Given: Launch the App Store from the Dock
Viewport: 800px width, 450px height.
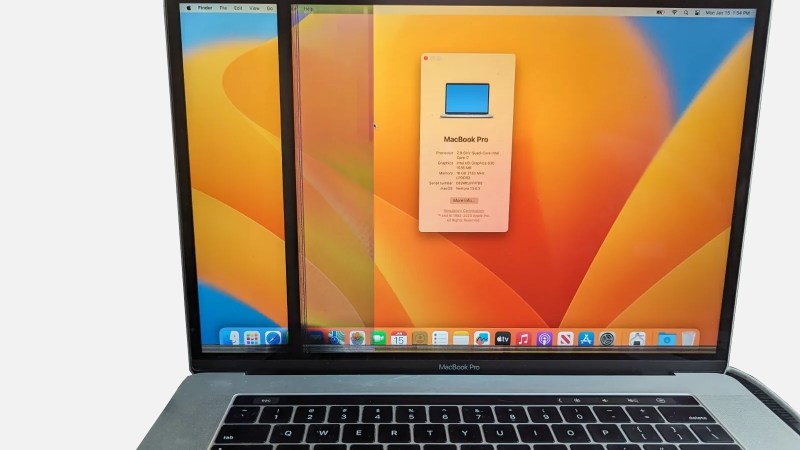Looking at the screenshot, I should (586, 338).
